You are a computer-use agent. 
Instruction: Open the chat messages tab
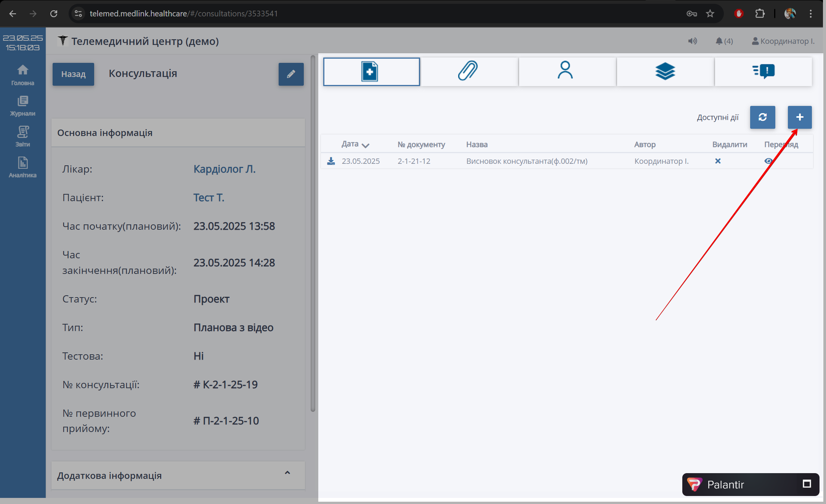coord(763,71)
